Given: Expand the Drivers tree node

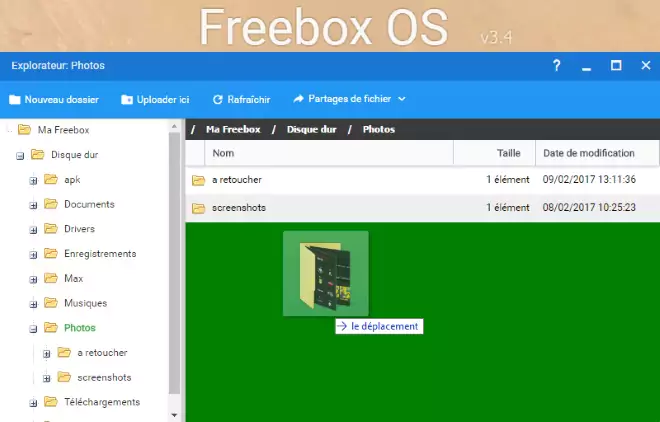Looking at the screenshot, I should [x=33, y=230].
